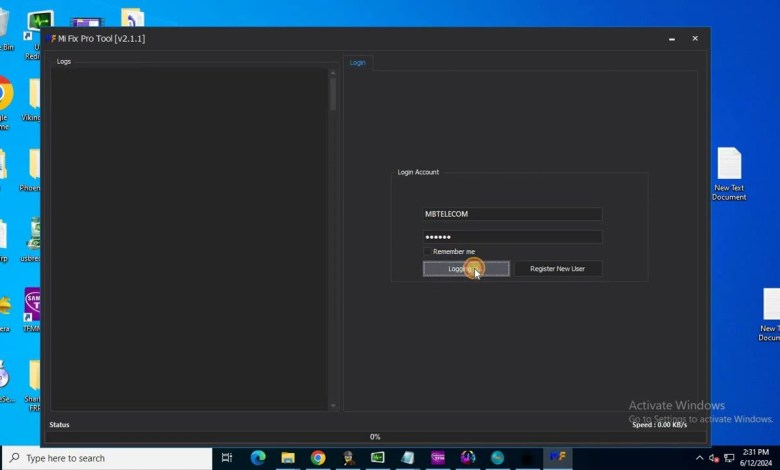Open Task View on the taskbar
This screenshot has width=780, height=470.
(x=227, y=458)
